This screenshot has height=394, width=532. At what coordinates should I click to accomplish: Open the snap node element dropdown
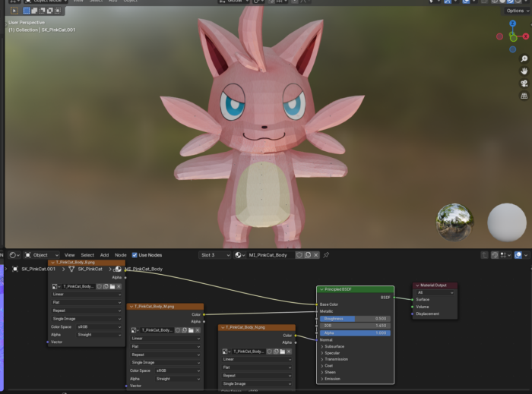[x=505, y=255]
